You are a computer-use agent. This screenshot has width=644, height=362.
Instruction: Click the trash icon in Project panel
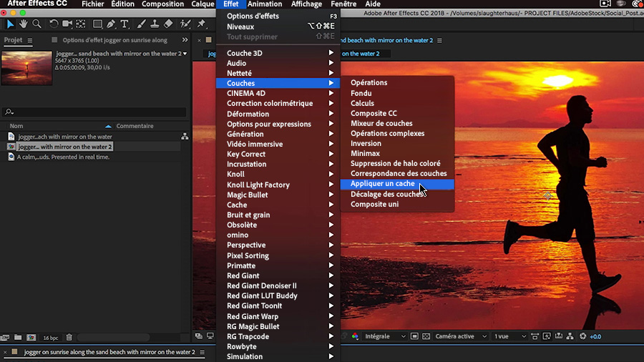tap(69, 337)
